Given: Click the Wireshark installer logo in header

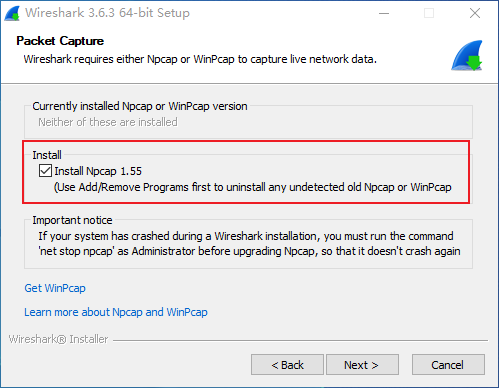Looking at the screenshot, I should [467, 56].
